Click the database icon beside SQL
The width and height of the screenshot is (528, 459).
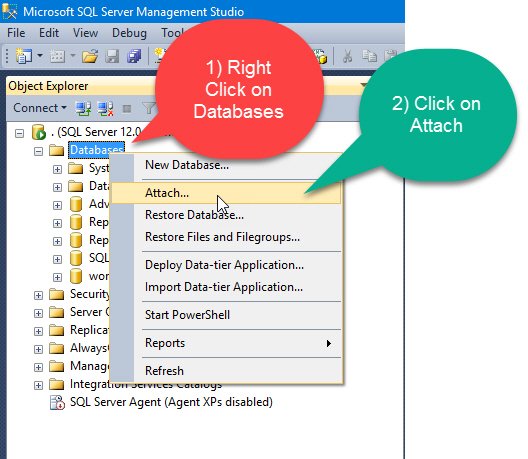point(76,258)
